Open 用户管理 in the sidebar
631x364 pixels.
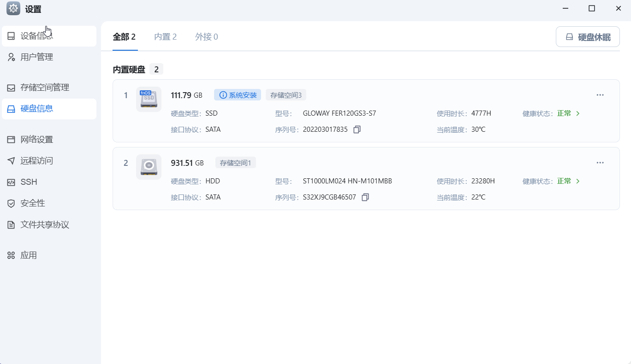pyautogui.click(x=49, y=57)
